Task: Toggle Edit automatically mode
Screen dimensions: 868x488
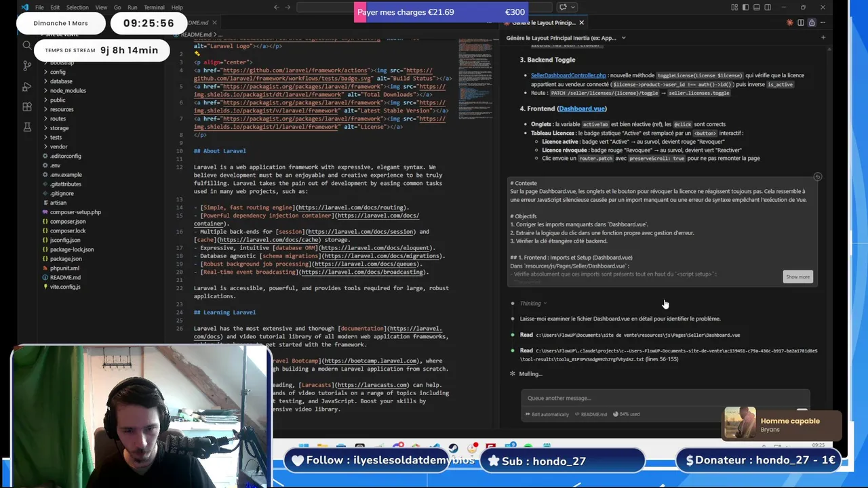Action: [x=547, y=414]
